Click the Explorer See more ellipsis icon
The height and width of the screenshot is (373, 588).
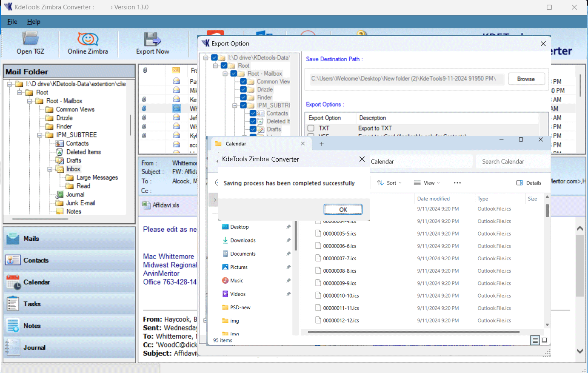457,183
